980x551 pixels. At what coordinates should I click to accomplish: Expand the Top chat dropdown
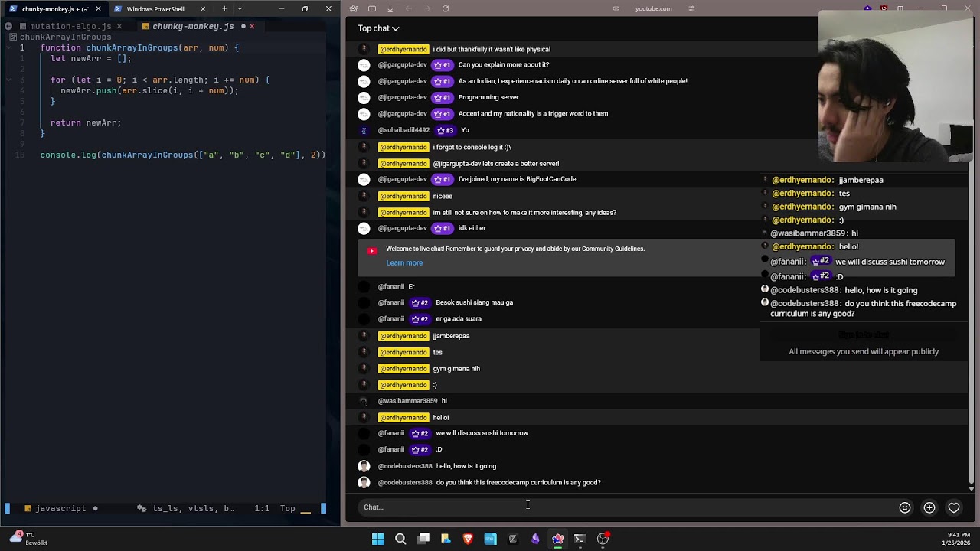[378, 28]
